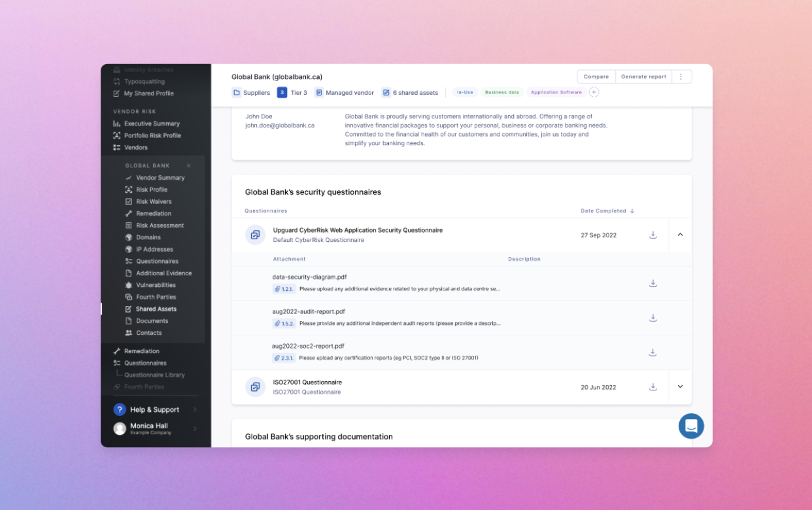
Task: Click the Executive Summary chart icon
Action: click(117, 124)
